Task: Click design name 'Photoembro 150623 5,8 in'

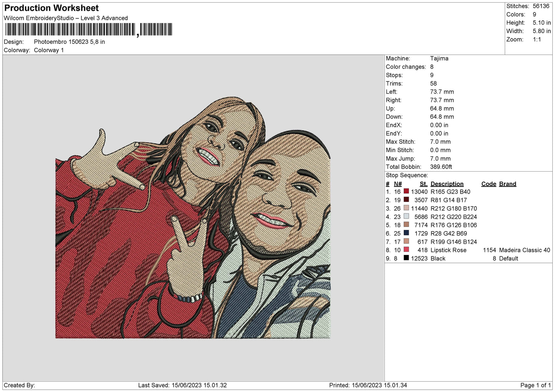Action: point(70,42)
